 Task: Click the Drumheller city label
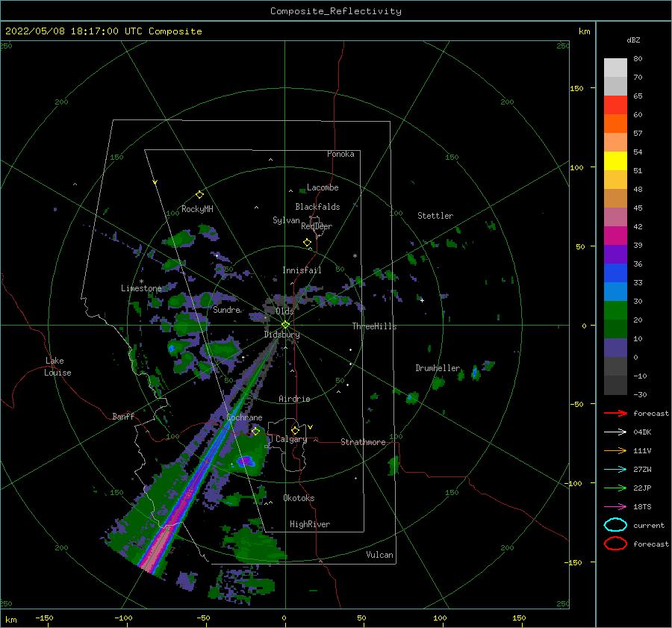[x=438, y=368]
